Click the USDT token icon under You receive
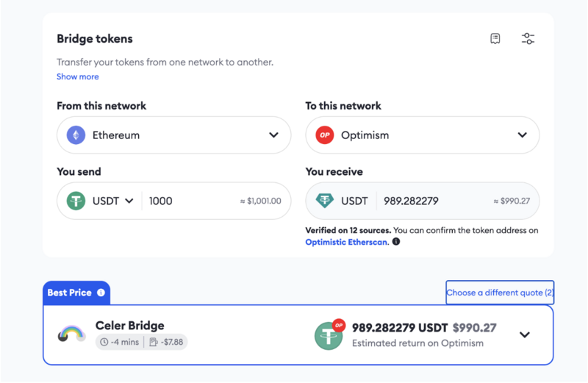Image resolution: width=588 pixels, height=383 pixels. [325, 201]
